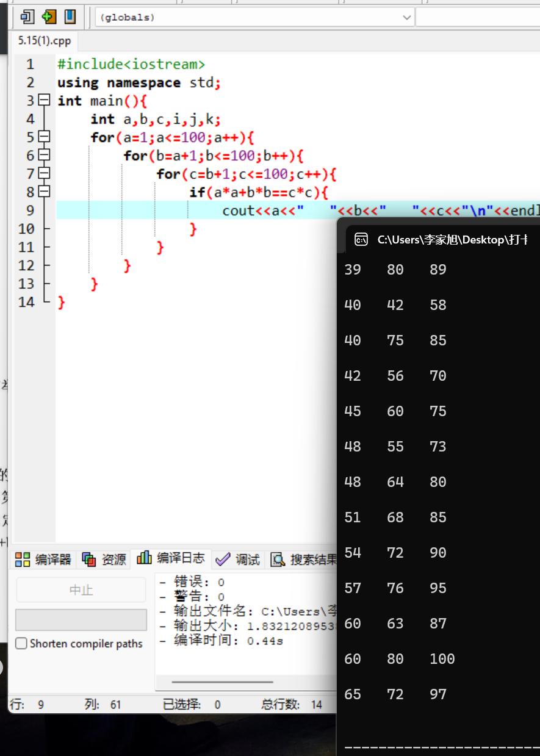Click the 搜索结果 tab's magnifier icon
Viewport: 540px width, 756px height.
278,560
